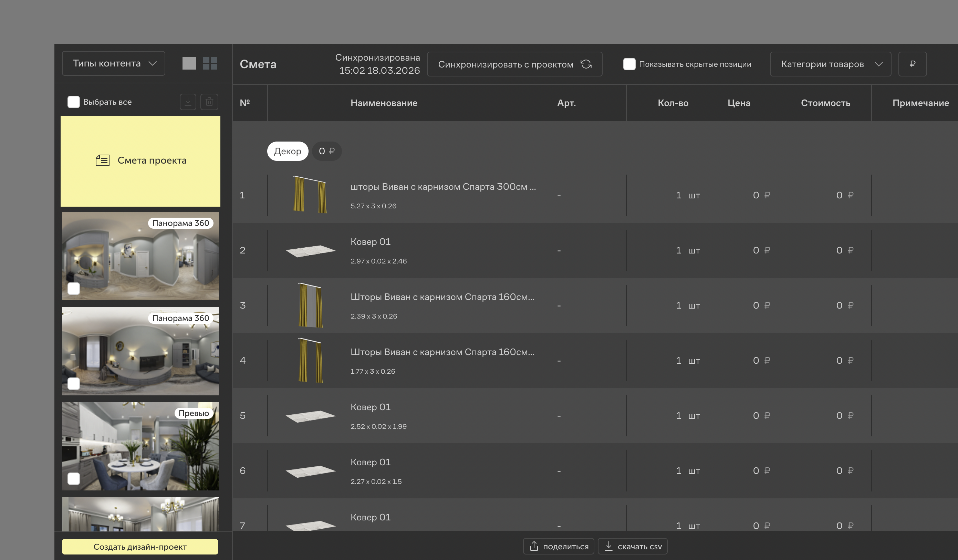958x560 pixels.
Task: Select the "Декор" category chip
Action: tap(288, 151)
